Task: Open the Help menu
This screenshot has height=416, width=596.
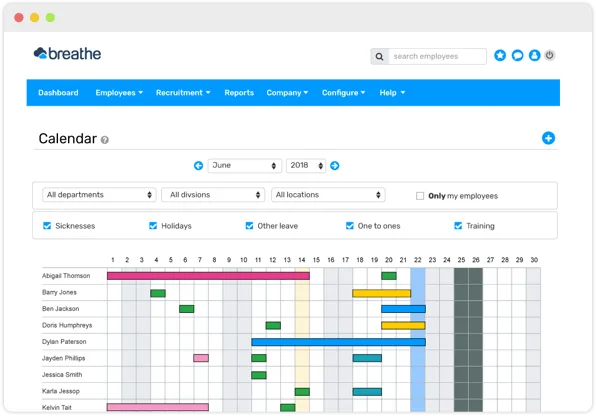Action: (392, 93)
